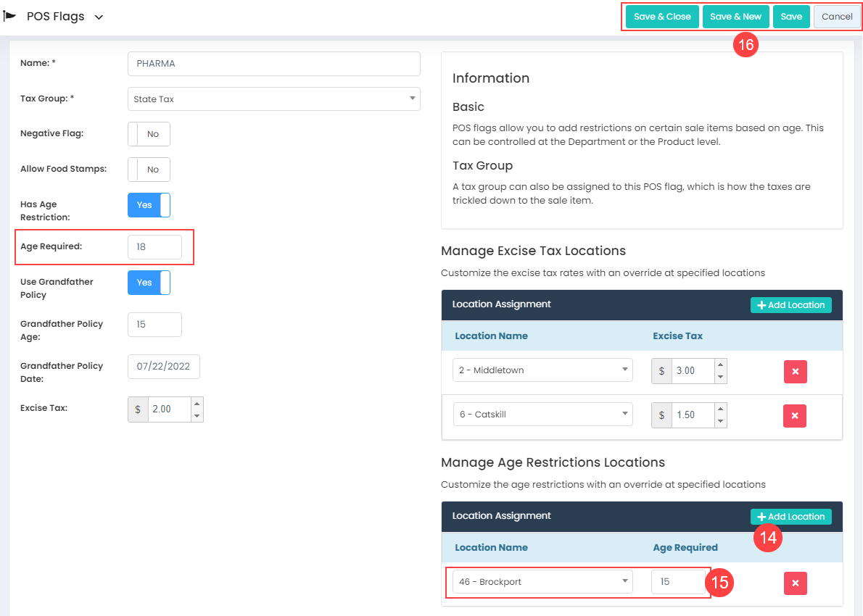Click the Save & Close button
The height and width of the screenshot is (616, 863).
point(662,17)
